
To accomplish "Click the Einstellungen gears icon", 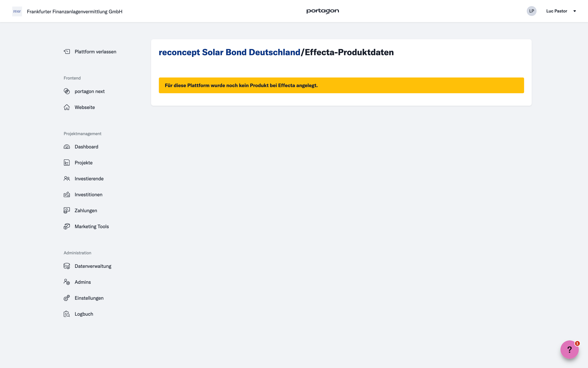I will tap(67, 298).
